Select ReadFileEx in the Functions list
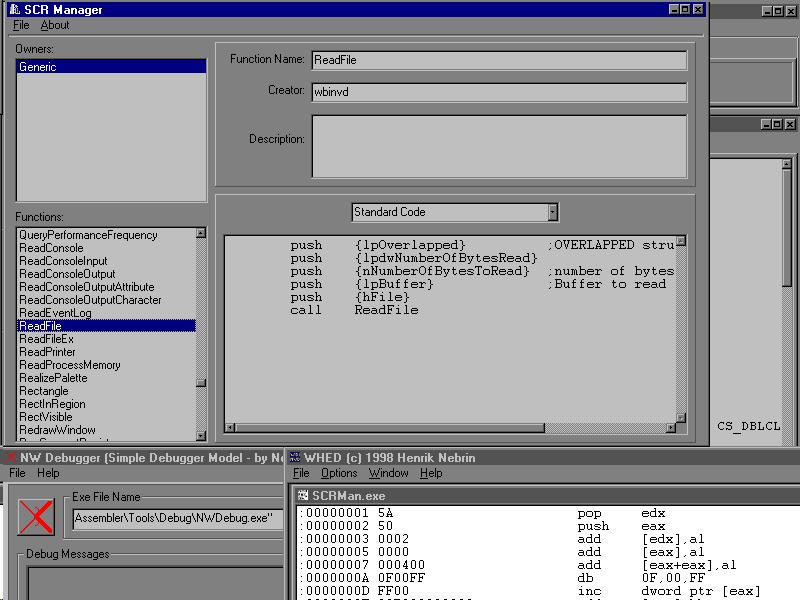The image size is (800, 600). tap(47, 339)
